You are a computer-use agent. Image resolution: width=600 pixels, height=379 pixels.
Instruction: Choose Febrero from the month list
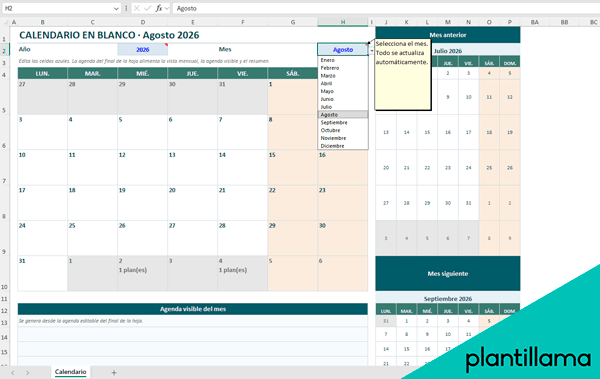click(x=343, y=68)
